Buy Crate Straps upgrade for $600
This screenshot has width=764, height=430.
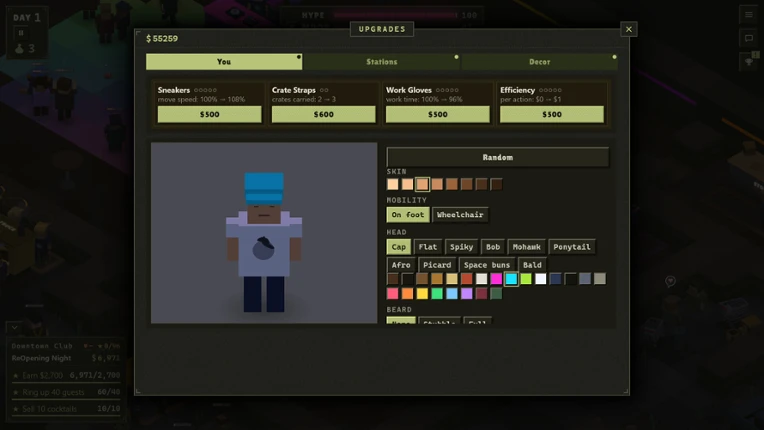324,114
